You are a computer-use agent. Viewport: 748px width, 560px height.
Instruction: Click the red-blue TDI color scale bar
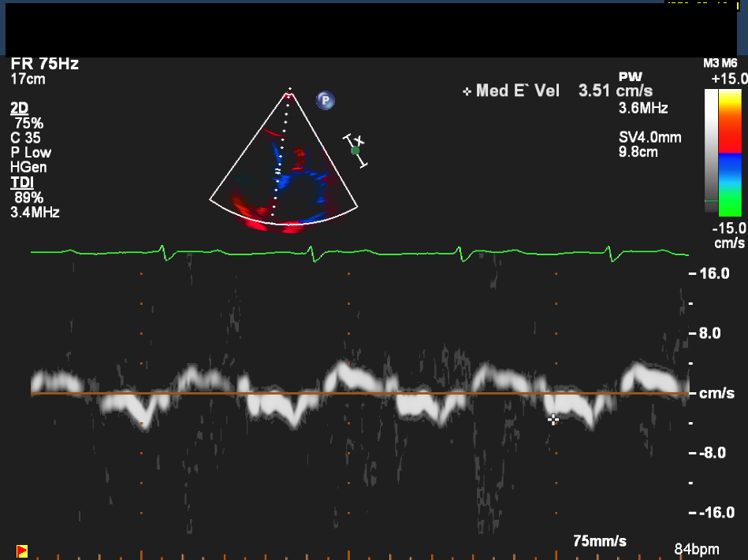pos(731,151)
